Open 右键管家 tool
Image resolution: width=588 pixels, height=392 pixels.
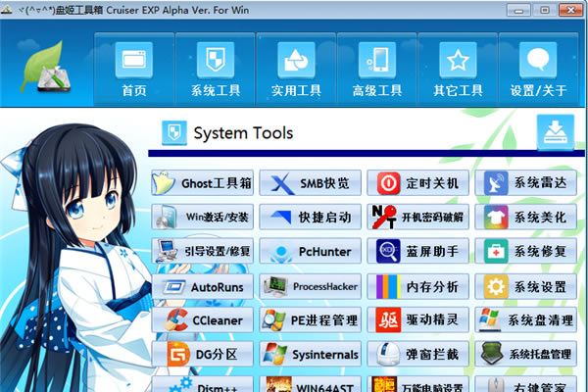[x=525, y=384]
